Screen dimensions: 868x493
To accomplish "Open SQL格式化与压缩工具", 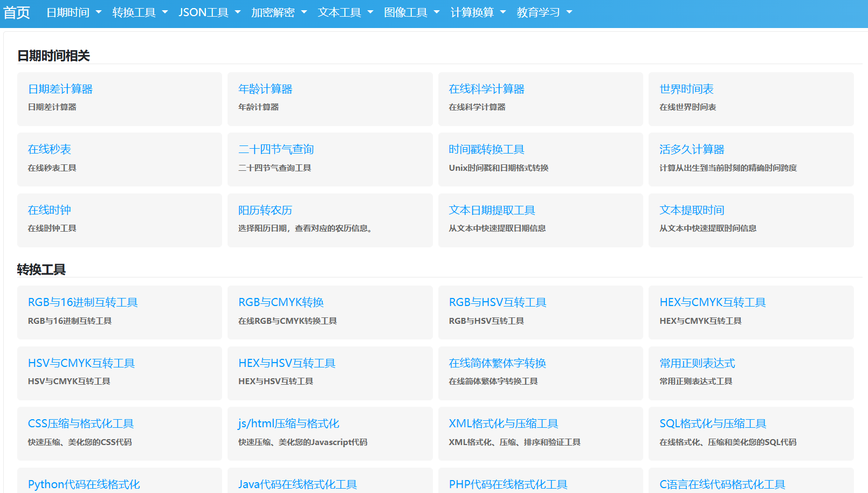I will [713, 423].
